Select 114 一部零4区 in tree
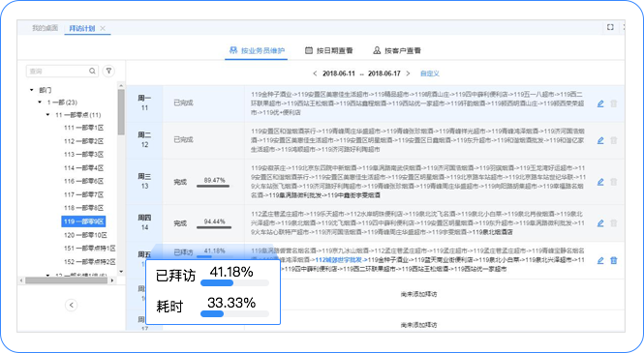Screen dimensions: 644x353 coord(83,167)
